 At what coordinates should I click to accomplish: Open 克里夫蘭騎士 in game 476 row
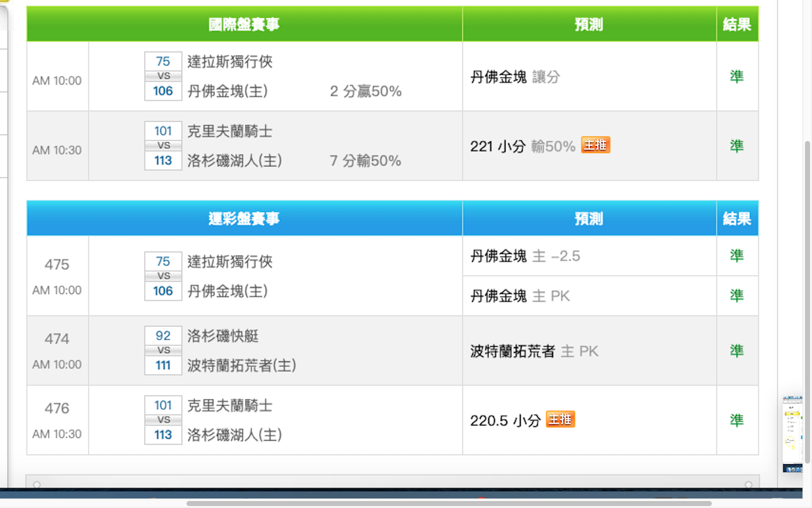click(230, 405)
